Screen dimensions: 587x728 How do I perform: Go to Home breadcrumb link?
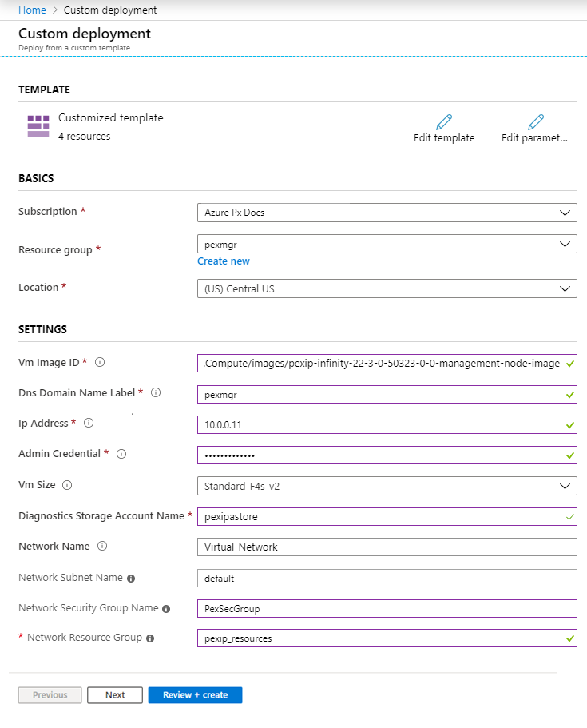[x=31, y=10]
